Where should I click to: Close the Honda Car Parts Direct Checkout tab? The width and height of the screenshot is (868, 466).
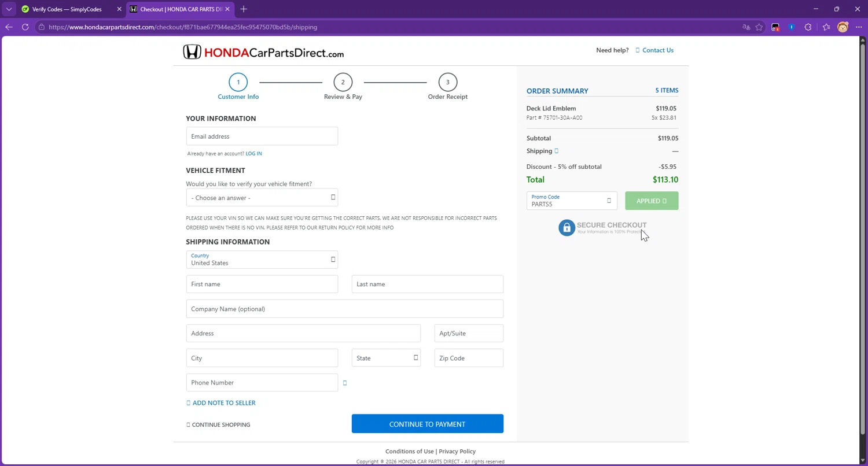[x=228, y=9]
